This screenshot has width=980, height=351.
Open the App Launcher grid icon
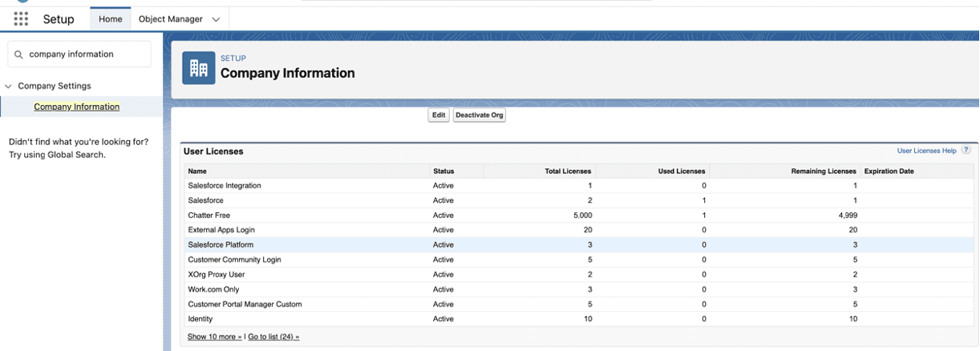point(21,19)
